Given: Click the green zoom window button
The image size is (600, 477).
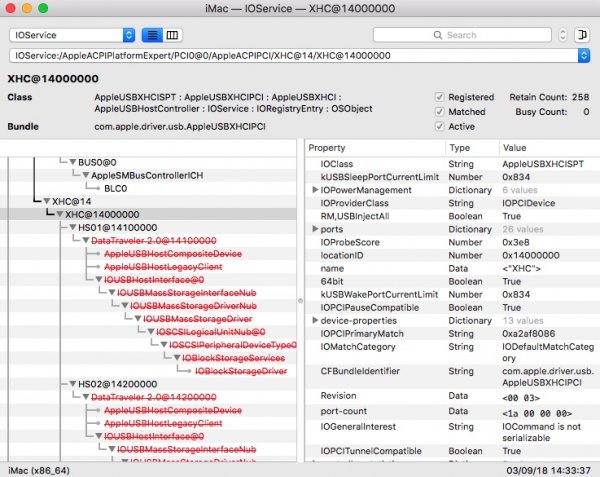Looking at the screenshot, I should 43,8.
